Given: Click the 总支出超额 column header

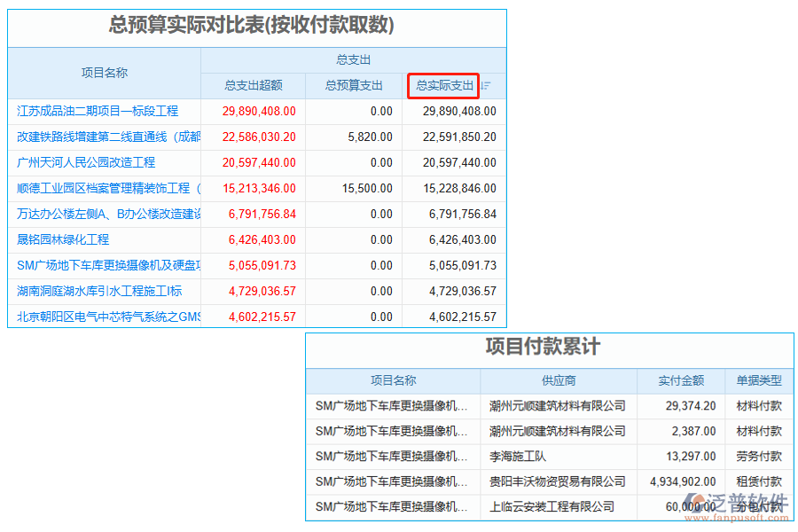Looking at the screenshot, I should point(254,85).
